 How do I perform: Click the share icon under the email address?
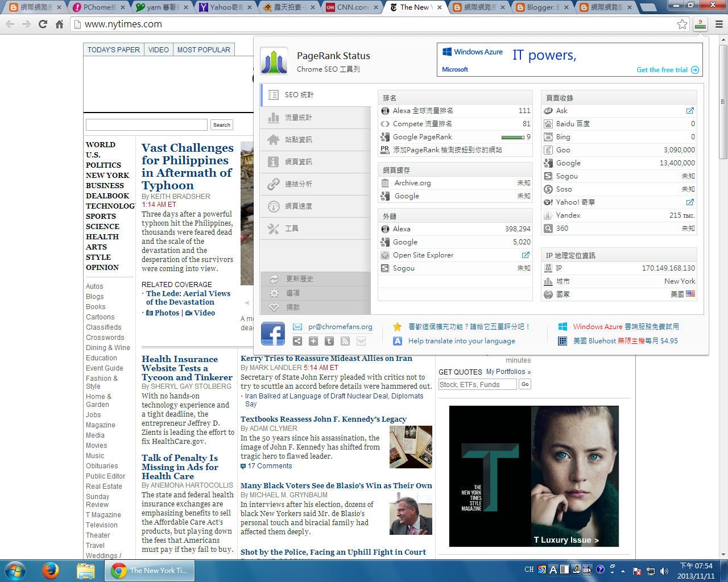(297, 341)
